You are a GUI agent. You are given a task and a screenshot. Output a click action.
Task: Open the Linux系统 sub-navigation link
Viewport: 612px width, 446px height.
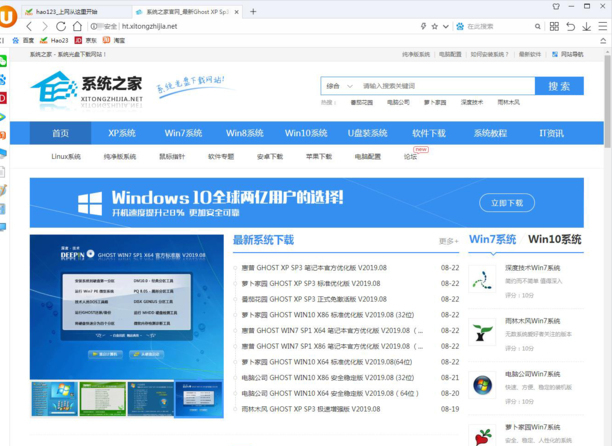(x=66, y=156)
